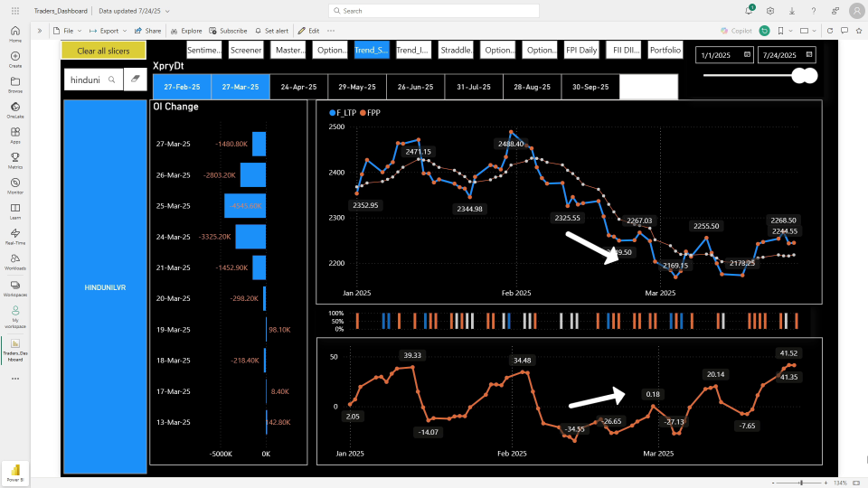
Task: Click the Subscribe button
Action: (228, 31)
